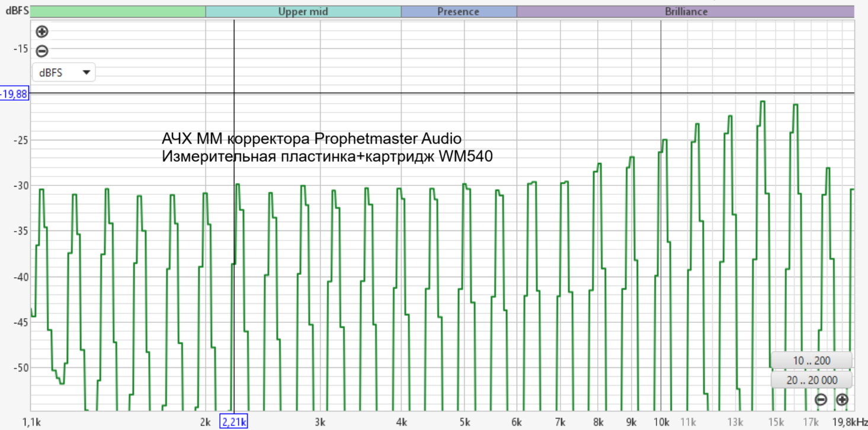Select the Brilliance frequency band label
Screen dimensions: 868x430
point(686,11)
